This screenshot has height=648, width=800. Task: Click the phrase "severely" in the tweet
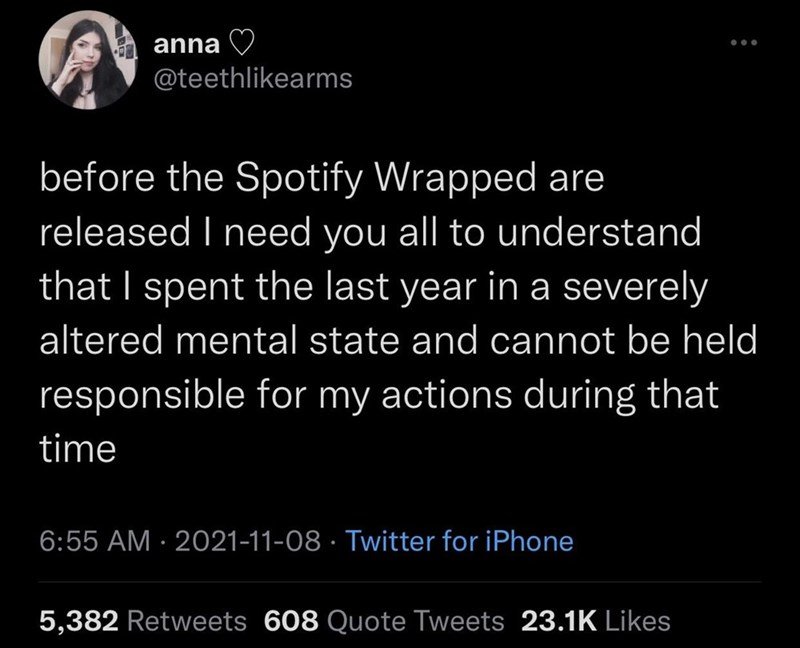(x=635, y=288)
